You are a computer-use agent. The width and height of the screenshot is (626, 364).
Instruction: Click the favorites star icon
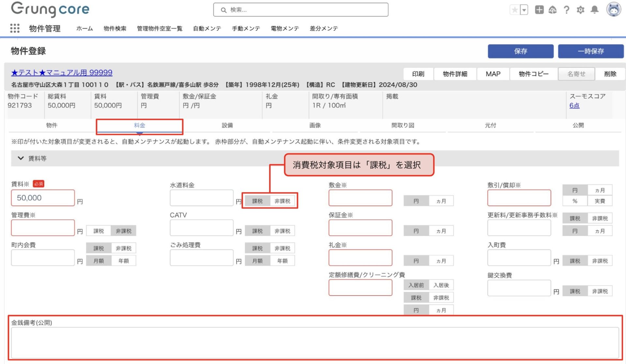pyautogui.click(x=514, y=10)
